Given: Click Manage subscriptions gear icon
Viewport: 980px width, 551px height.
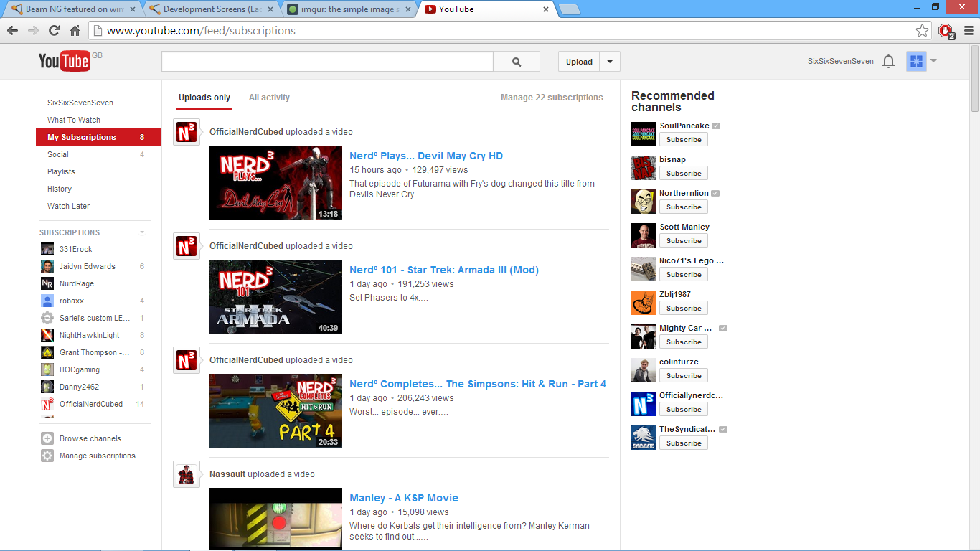Looking at the screenshot, I should click(47, 456).
